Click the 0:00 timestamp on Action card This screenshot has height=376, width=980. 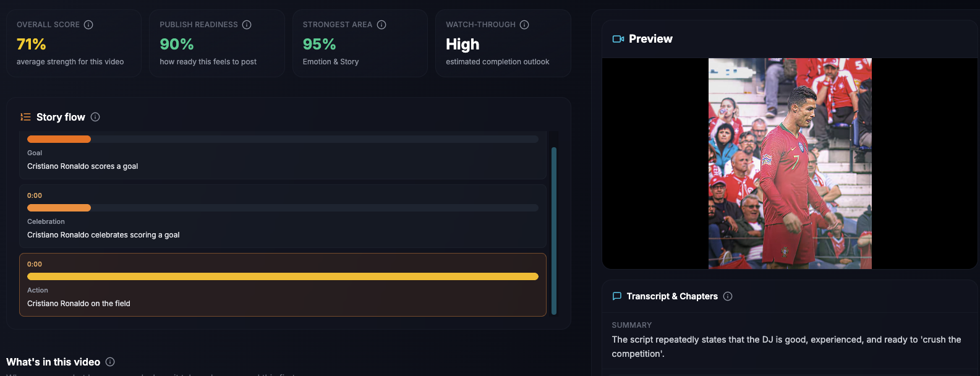click(35, 264)
